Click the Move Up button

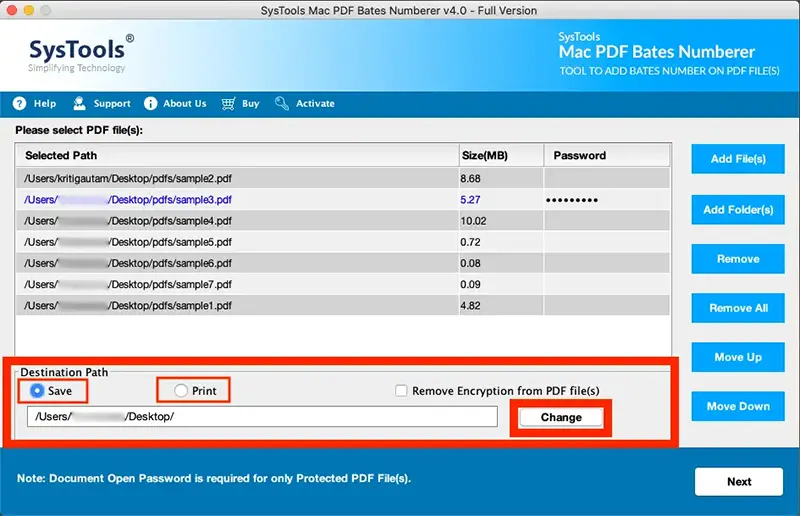coord(738,357)
